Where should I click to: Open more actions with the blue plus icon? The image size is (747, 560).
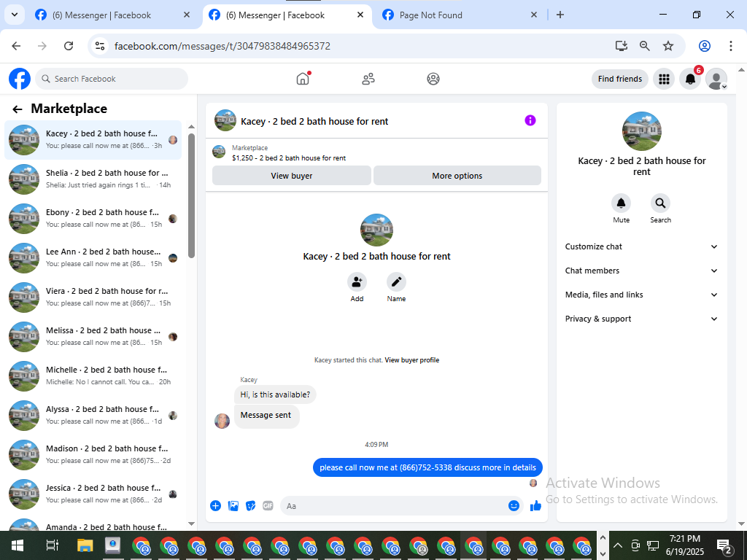pyautogui.click(x=215, y=506)
